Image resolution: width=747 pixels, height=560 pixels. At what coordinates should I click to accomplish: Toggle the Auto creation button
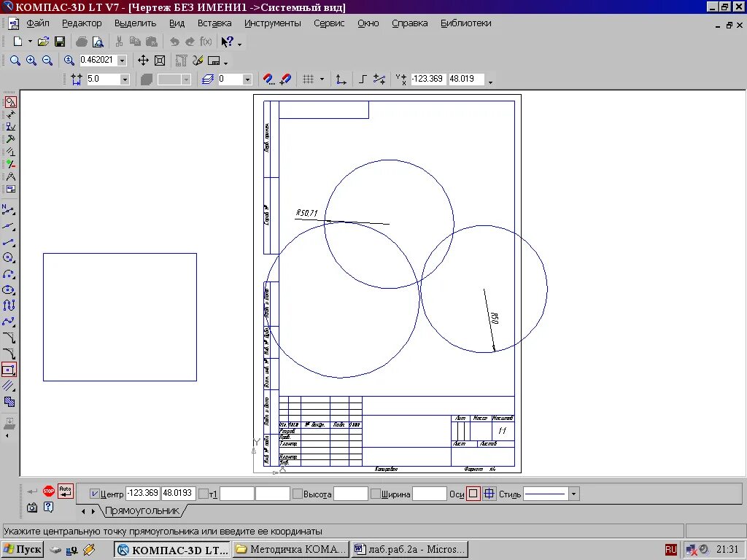(x=65, y=491)
